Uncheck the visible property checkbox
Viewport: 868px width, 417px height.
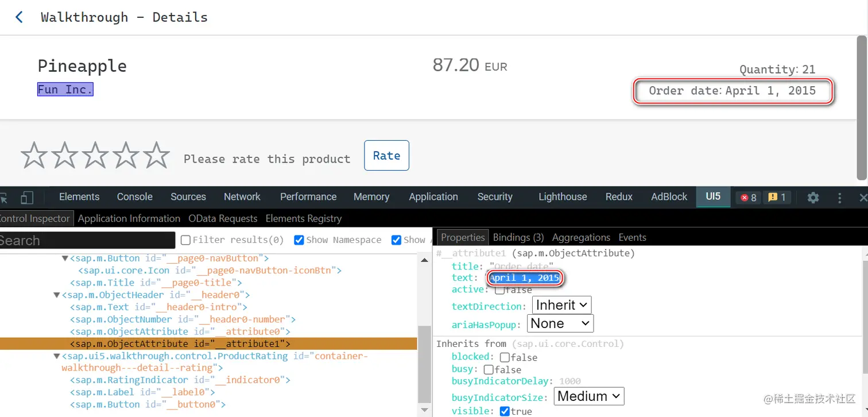point(505,411)
